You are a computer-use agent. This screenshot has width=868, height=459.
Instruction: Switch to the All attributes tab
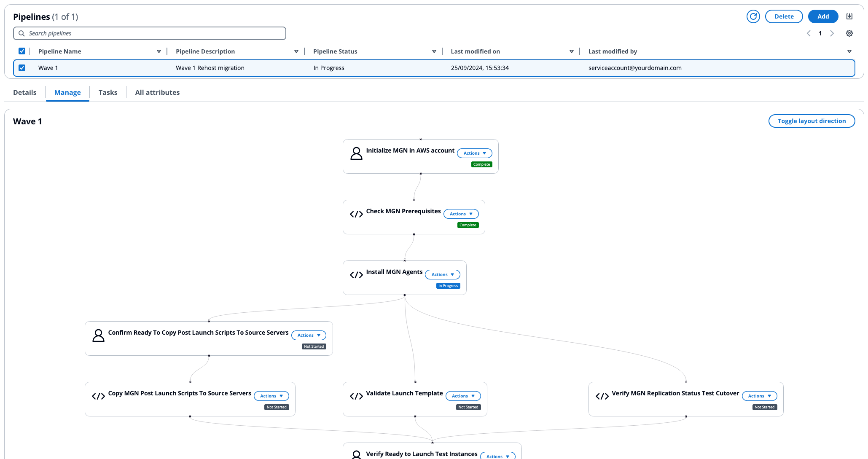tap(157, 92)
